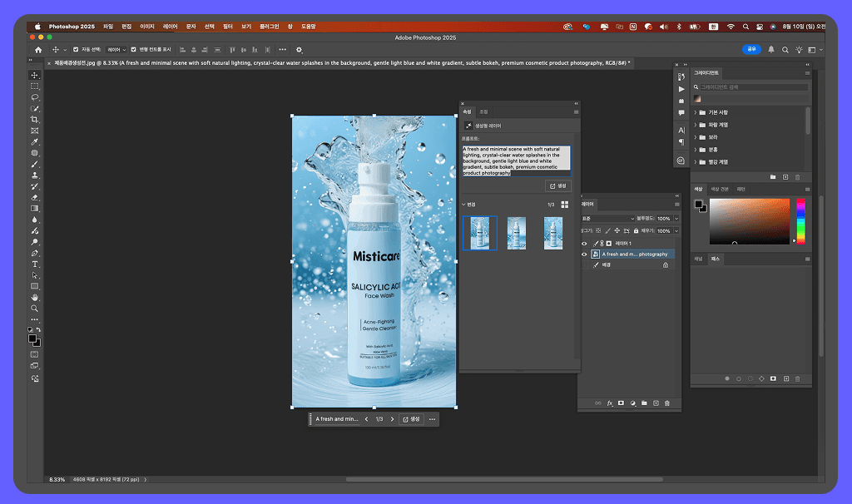The height and width of the screenshot is (504, 852).
Task: Hide the generative photography layer eye
Action: point(585,254)
